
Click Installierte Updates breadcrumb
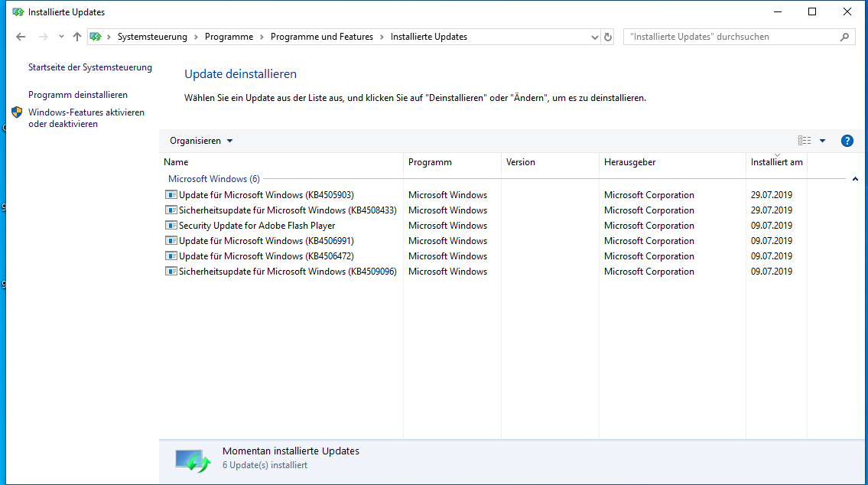click(x=428, y=37)
